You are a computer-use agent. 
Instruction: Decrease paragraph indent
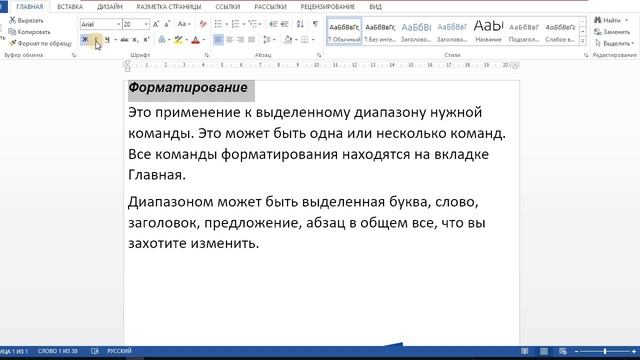[273, 24]
